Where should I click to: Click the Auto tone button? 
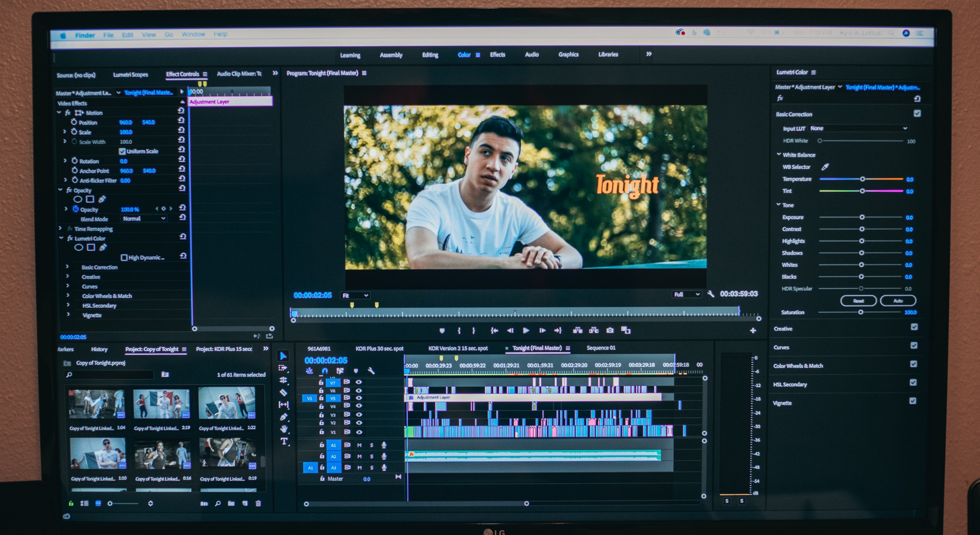[898, 301]
